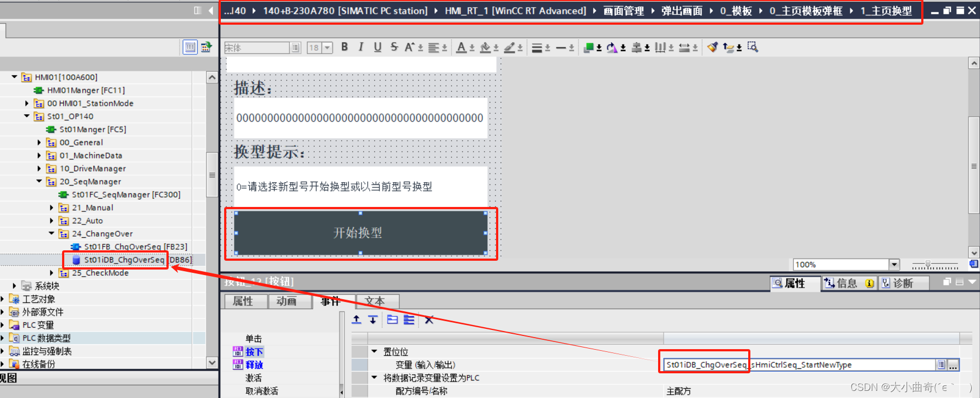The width and height of the screenshot is (980, 398).
Task: Click the bring to front order icon
Action: (x=588, y=48)
